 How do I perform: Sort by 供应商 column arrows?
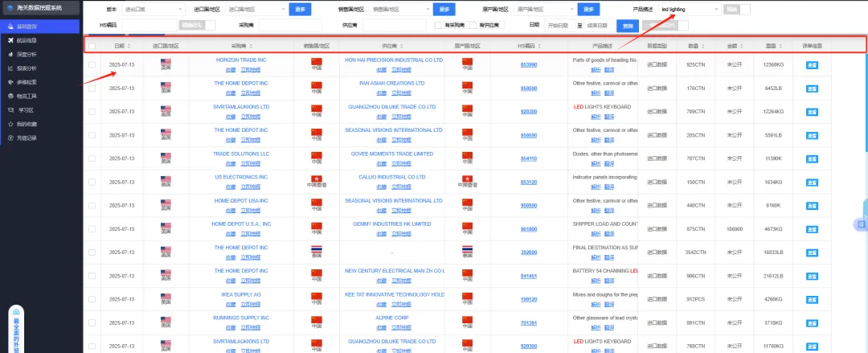[401, 46]
